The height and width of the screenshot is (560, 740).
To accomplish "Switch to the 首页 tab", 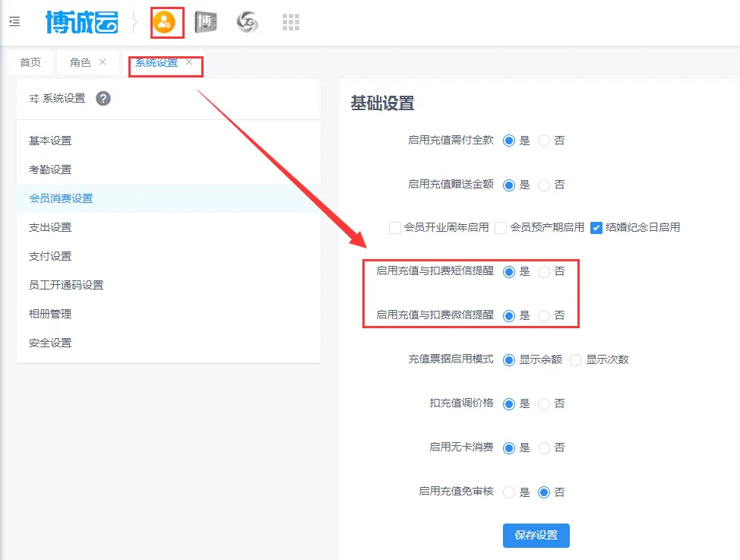I will click(30, 62).
